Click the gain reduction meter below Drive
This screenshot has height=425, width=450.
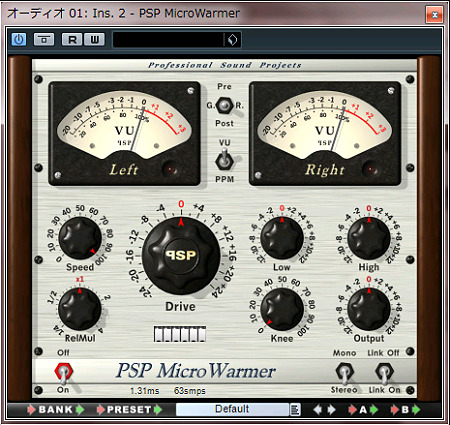click(x=180, y=334)
